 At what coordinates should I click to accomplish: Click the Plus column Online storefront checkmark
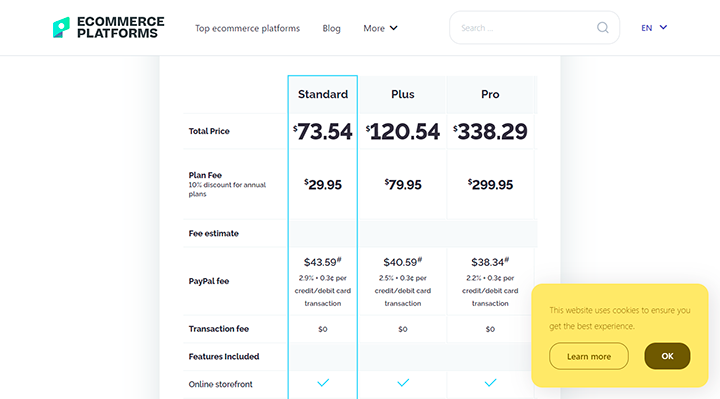(x=403, y=383)
